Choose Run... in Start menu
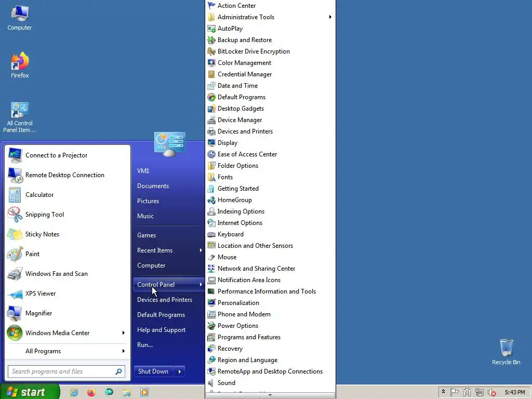 tap(145, 345)
